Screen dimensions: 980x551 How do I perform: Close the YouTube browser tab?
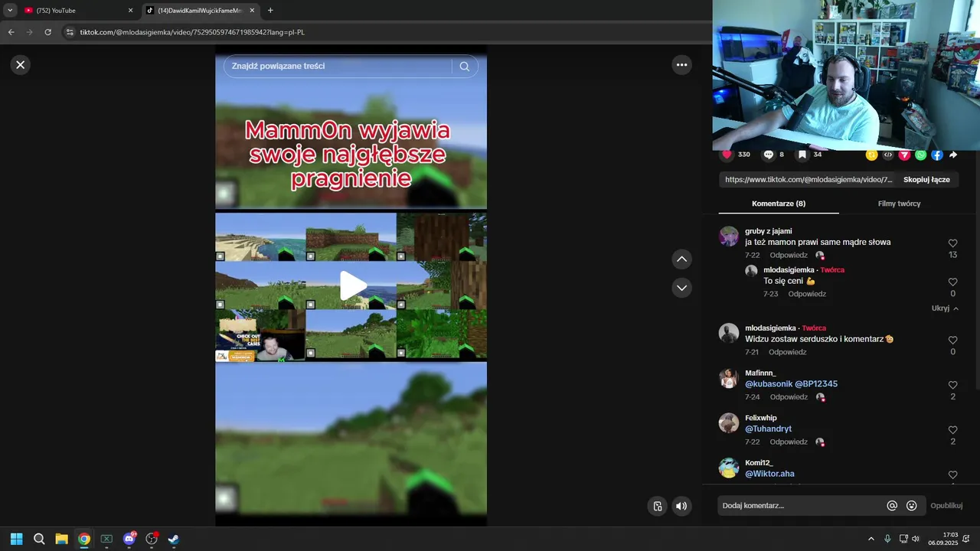[x=130, y=11]
